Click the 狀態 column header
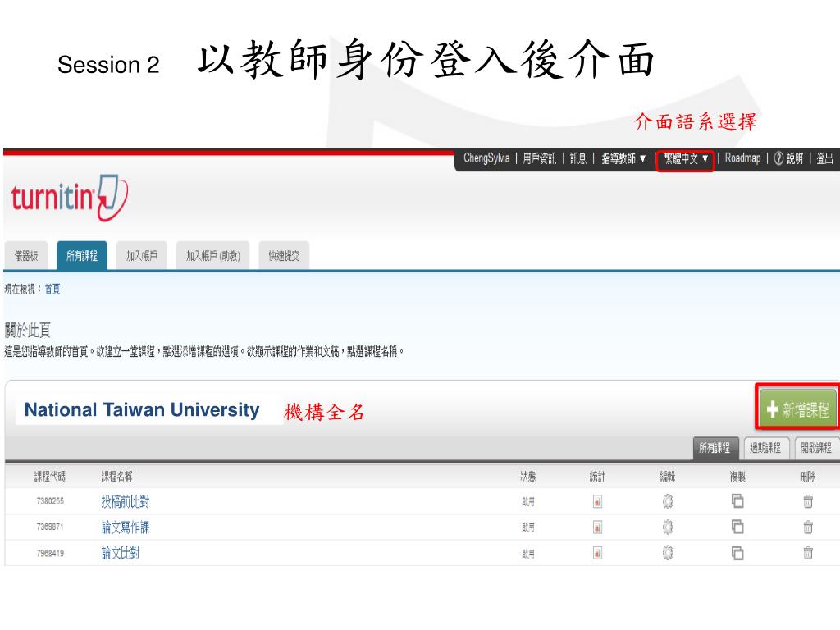Image resolution: width=840 pixels, height=630 pixels. (527, 477)
